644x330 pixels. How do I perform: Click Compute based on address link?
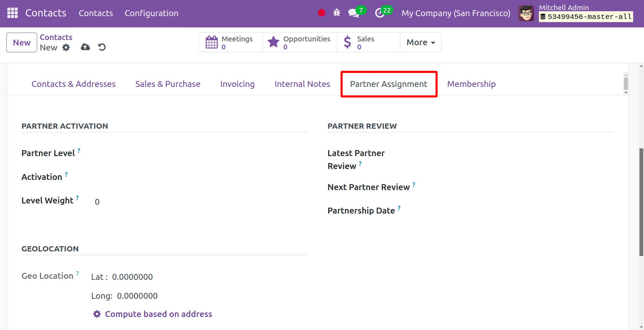point(158,314)
